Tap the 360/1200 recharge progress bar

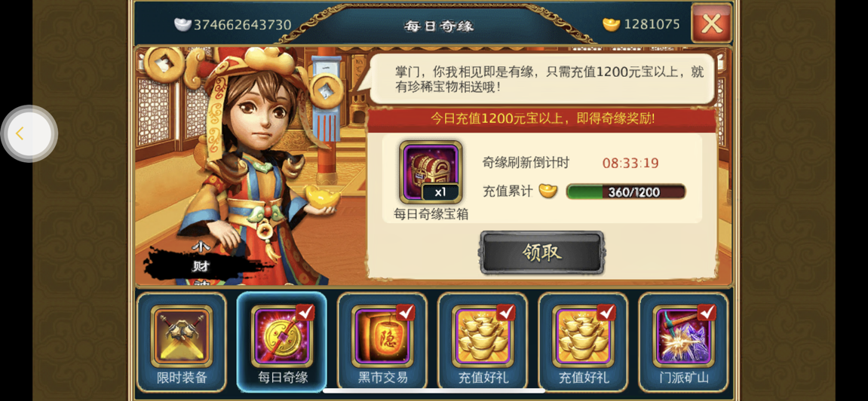click(x=626, y=192)
